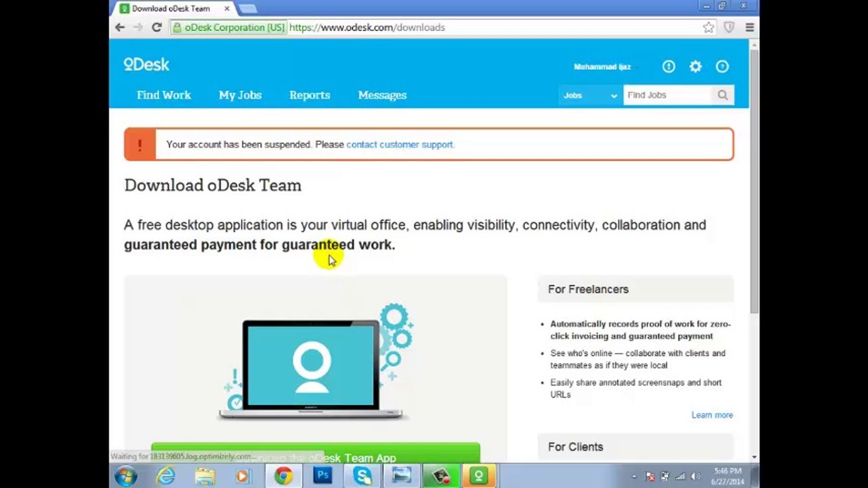Select the Download oDesk Team browser tab
The width and height of the screenshot is (868, 488).
pos(174,9)
